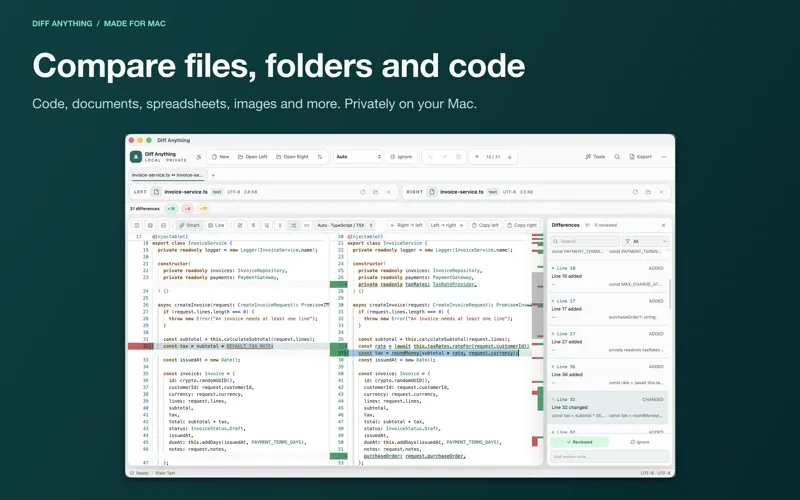800x500 pixels.
Task: Click the toolbar Ignore button
Action: [x=401, y=157]
